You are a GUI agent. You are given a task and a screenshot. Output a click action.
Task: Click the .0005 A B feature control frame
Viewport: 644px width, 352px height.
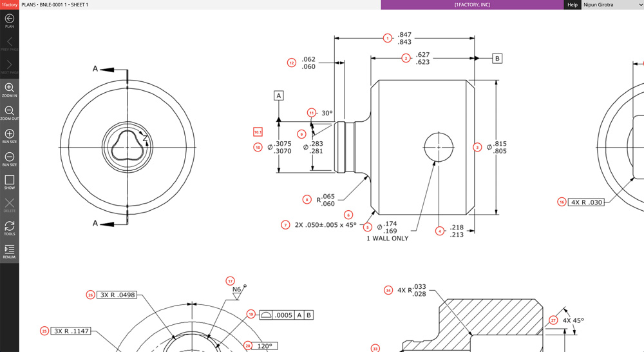coord(287,315)
